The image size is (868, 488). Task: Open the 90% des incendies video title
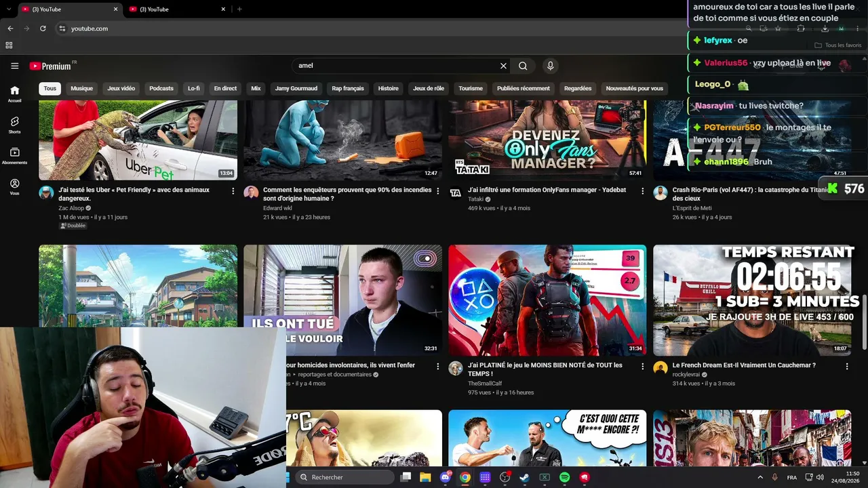[347, 194]
